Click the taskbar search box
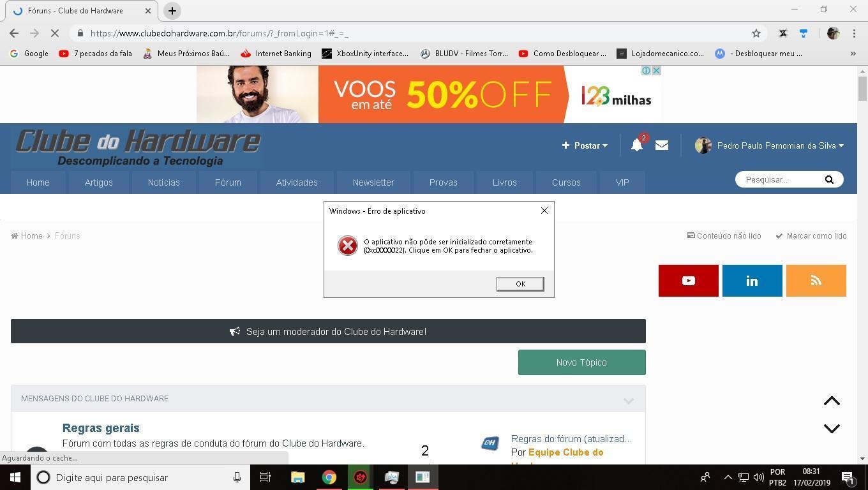Screen dimensions: 868x490 (x=142, y=477)
